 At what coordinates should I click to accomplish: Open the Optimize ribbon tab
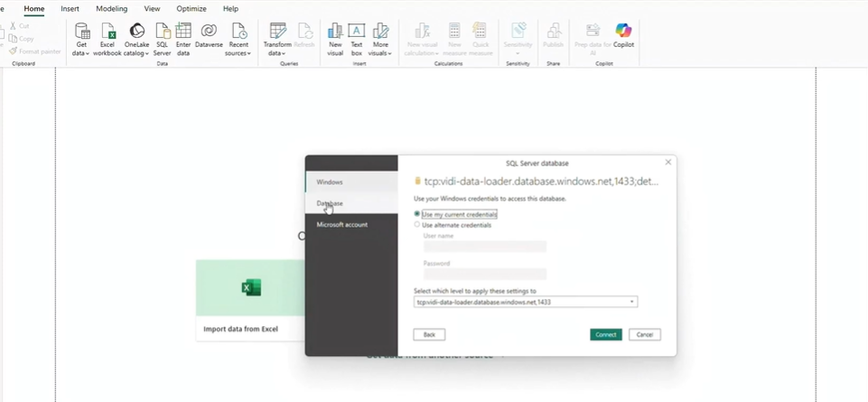click(191, 9)
